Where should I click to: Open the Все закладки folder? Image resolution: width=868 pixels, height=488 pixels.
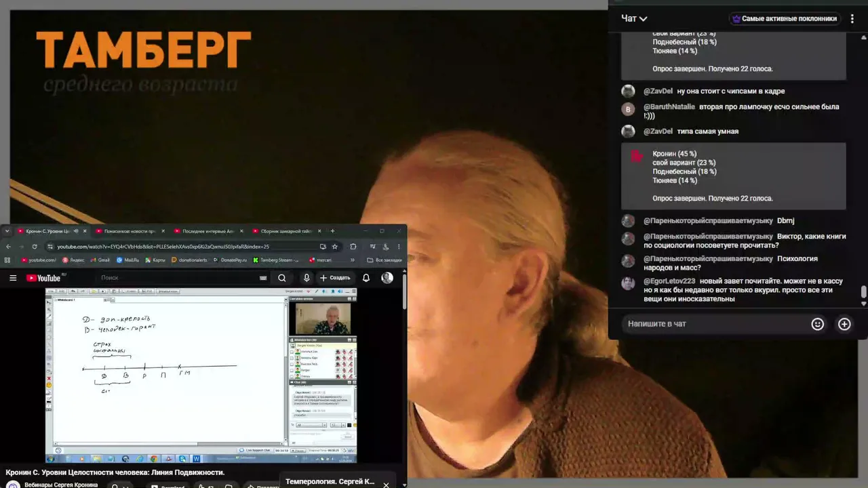(x=385, y=260)
